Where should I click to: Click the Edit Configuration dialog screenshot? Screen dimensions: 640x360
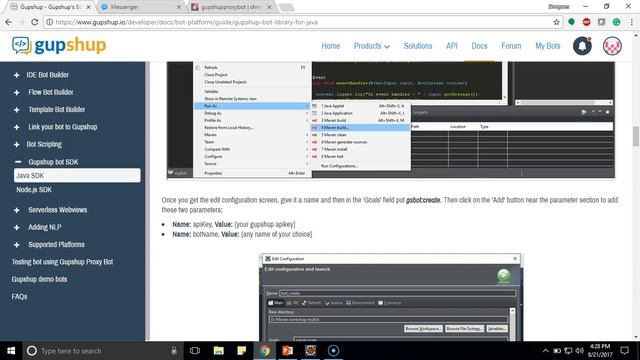391,298
